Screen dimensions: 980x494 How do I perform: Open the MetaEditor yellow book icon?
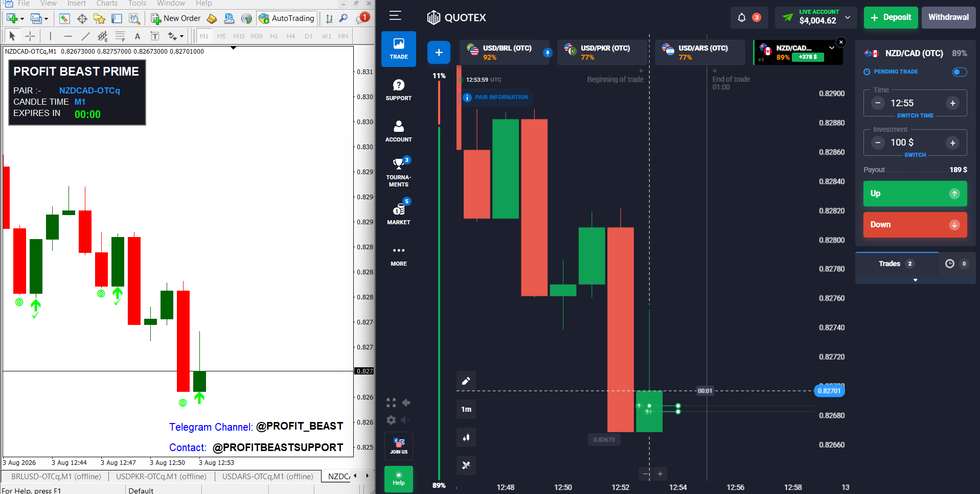[212, 18]
